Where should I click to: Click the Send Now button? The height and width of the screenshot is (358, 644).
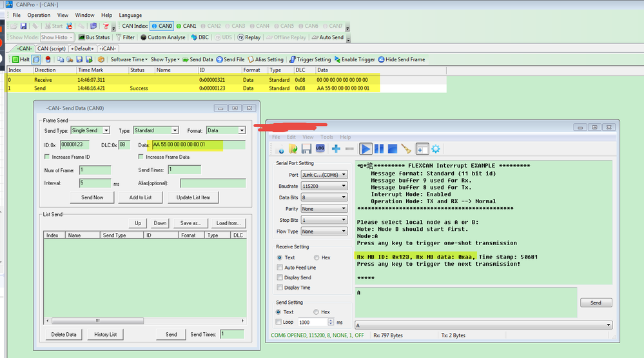tap(93, 197)
